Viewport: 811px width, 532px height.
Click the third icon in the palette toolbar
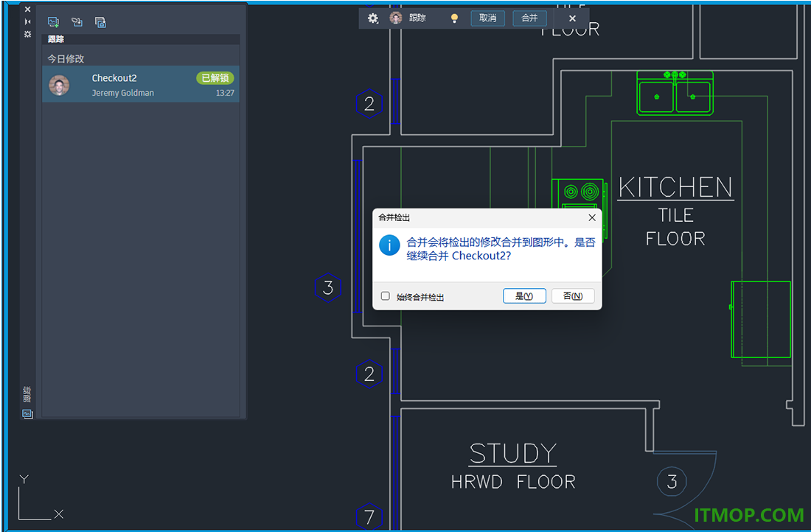pyautogui.click(x=100, y=22)
